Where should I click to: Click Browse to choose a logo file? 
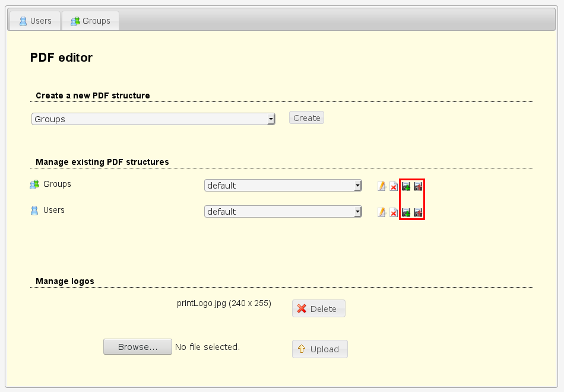tap(137, 347)
